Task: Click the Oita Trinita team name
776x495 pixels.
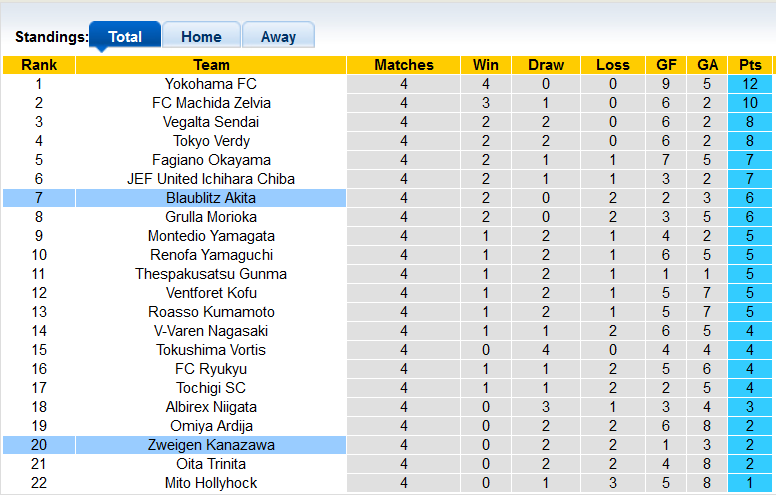Action: [211, 464]
